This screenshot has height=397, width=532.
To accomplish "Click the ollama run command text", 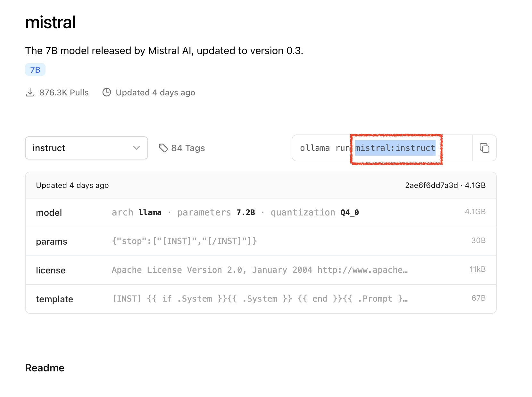I will pos(324,148).
